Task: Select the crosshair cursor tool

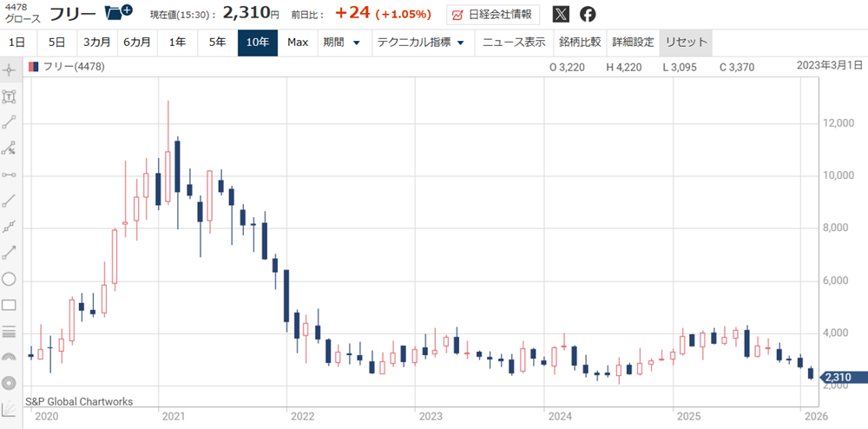Action: click(10, 70)
